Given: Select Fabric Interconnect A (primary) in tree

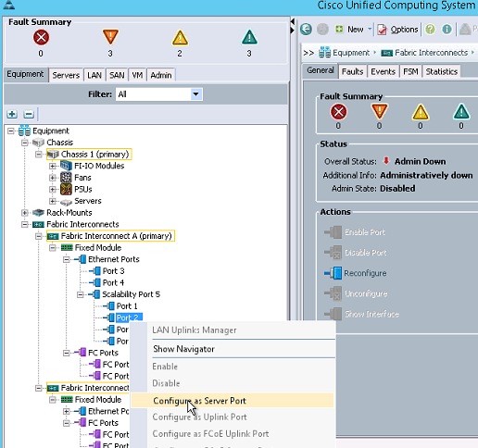Looking at the screenshot, I should [x=116, y=236].
